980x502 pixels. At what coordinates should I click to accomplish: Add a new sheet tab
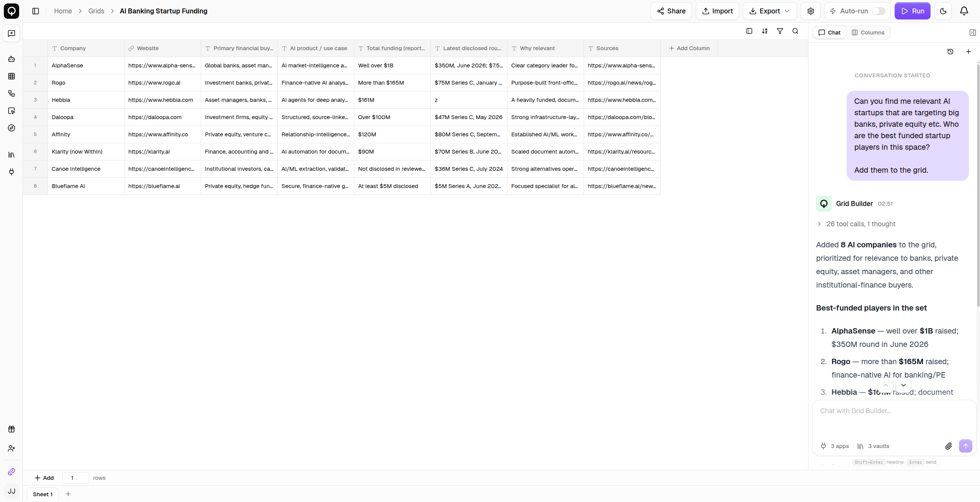click(68, 494)
